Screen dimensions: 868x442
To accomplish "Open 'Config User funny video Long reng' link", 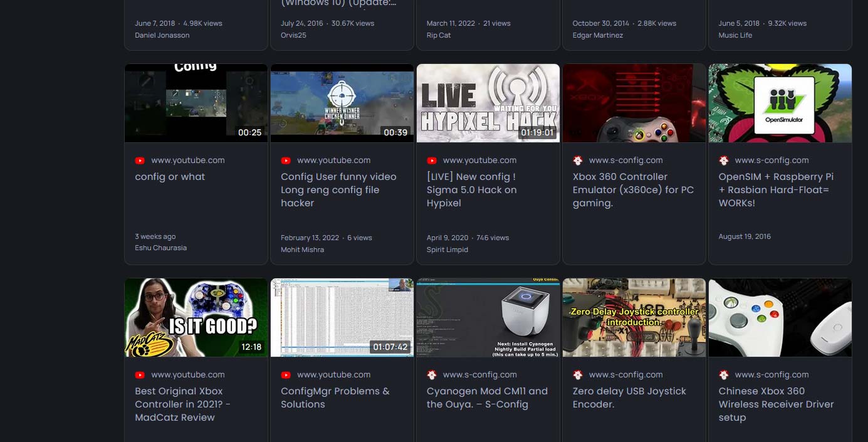I will pos(338,190).
